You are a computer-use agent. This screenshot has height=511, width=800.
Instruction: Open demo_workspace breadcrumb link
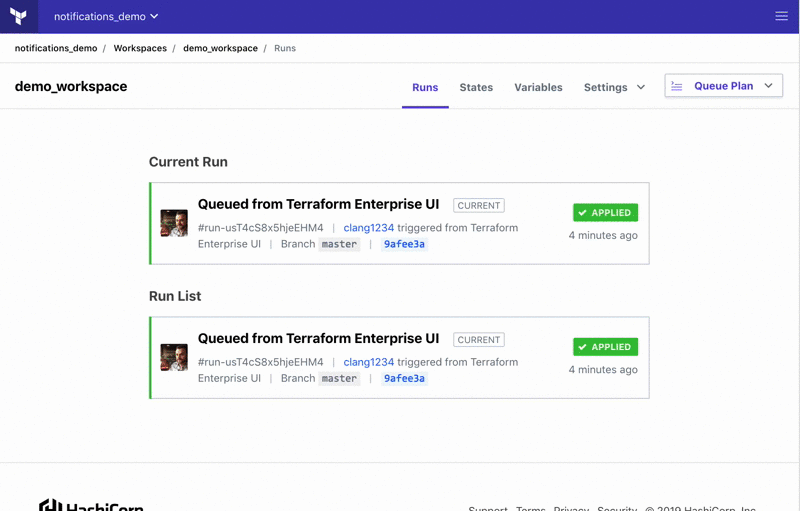coord(220,48)
